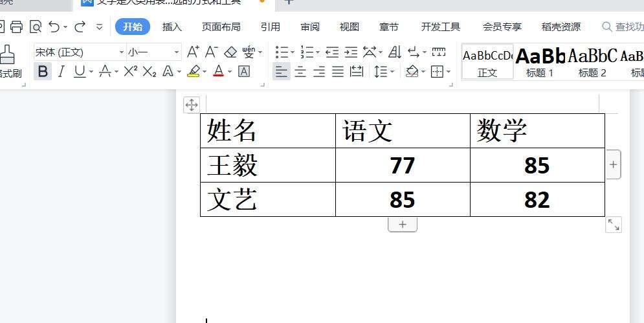
Task: Clear formatting with the eraser icon
Action: point(230,52)
